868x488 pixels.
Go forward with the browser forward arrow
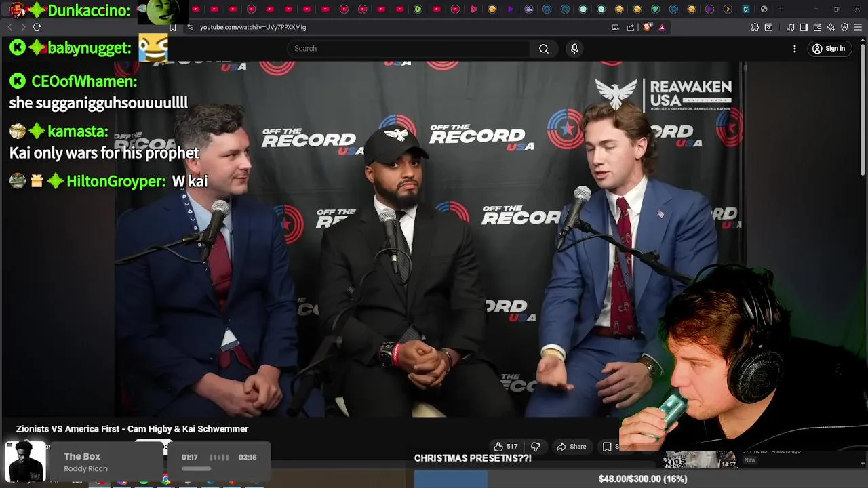click(x=22, y=27)
